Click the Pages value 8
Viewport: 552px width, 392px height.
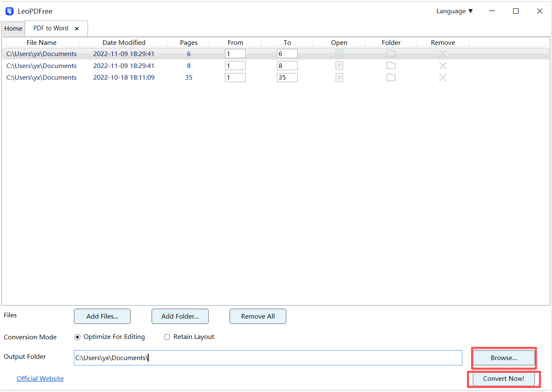(189, 66)
